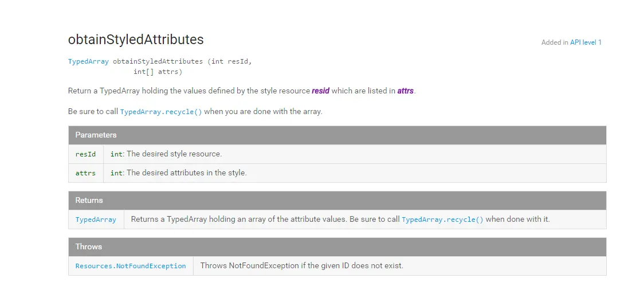Viewport: 644px width, 286px height.
Task: Open the API level 1 link
Action: (x=586, y=42)
